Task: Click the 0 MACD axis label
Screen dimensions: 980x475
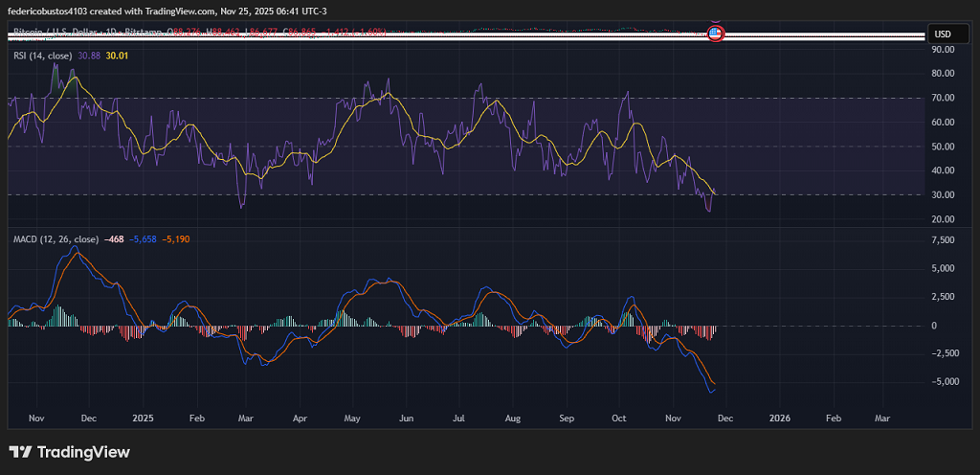Action: click(x=934, y=326)
